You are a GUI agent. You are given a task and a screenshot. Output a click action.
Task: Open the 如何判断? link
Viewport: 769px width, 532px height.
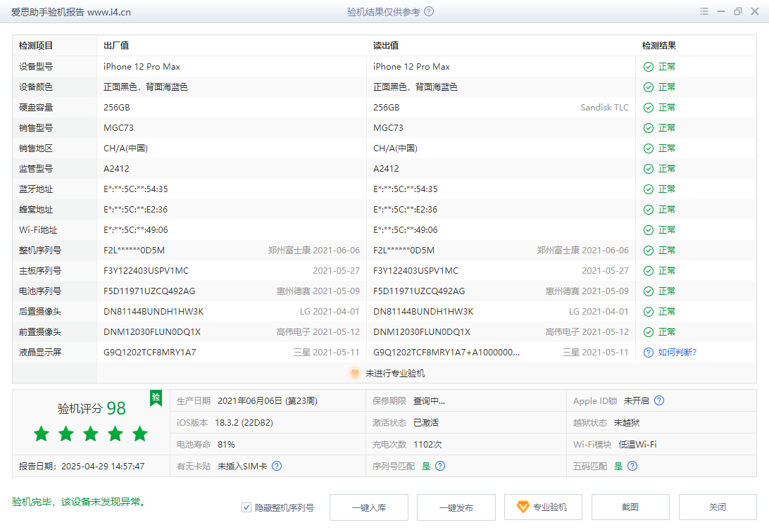[677, 353]
